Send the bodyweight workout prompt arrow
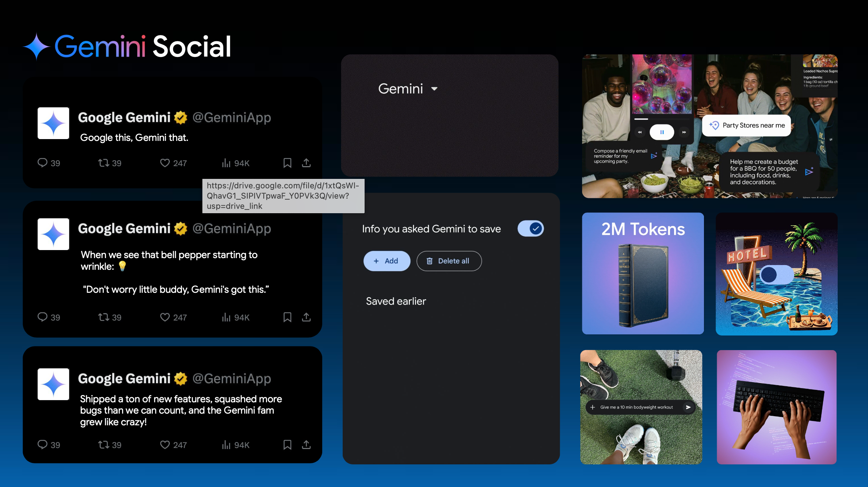Viewport: 868px width, 487px height. (x=688, y=407)
